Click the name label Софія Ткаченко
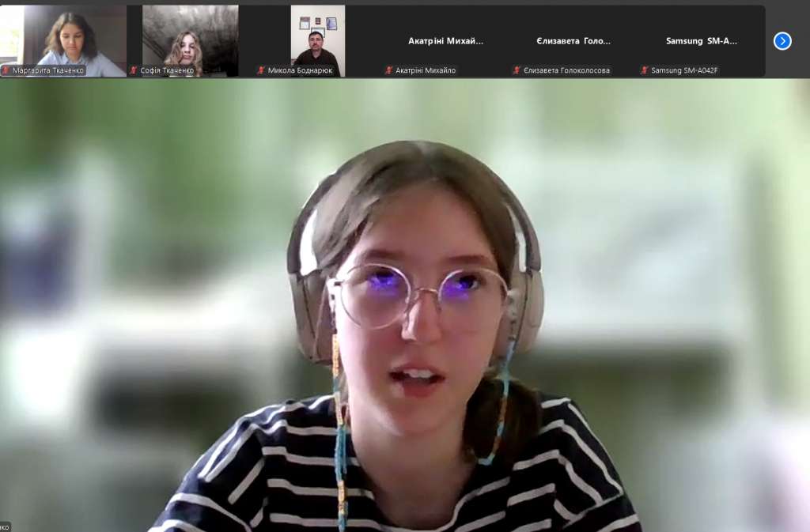The image size is (810, 532). click(x=167, y=70)
